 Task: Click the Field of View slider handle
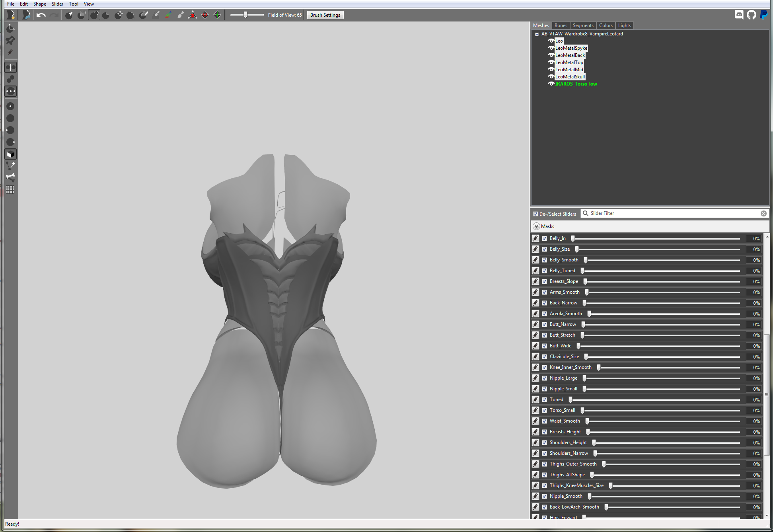coord(245,15)
